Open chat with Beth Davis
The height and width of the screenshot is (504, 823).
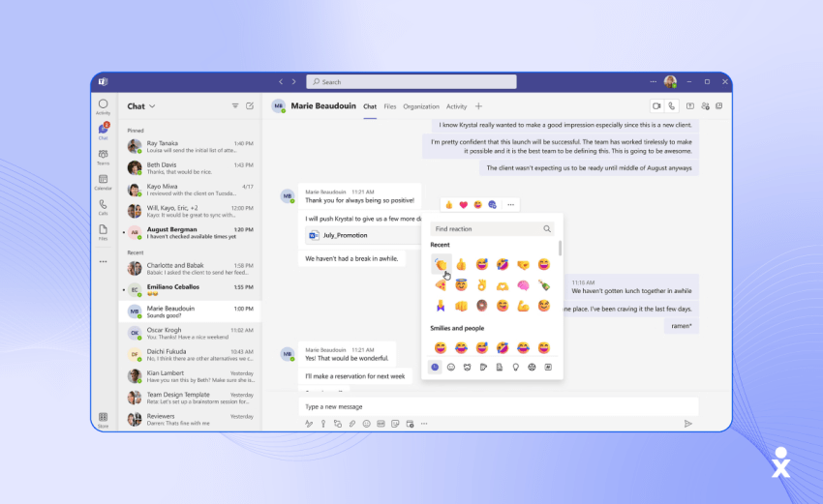tap(190, 167)
